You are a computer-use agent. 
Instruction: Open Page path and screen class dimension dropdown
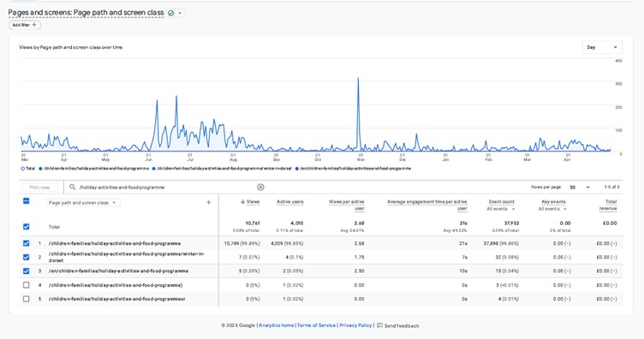coord(82,203)
